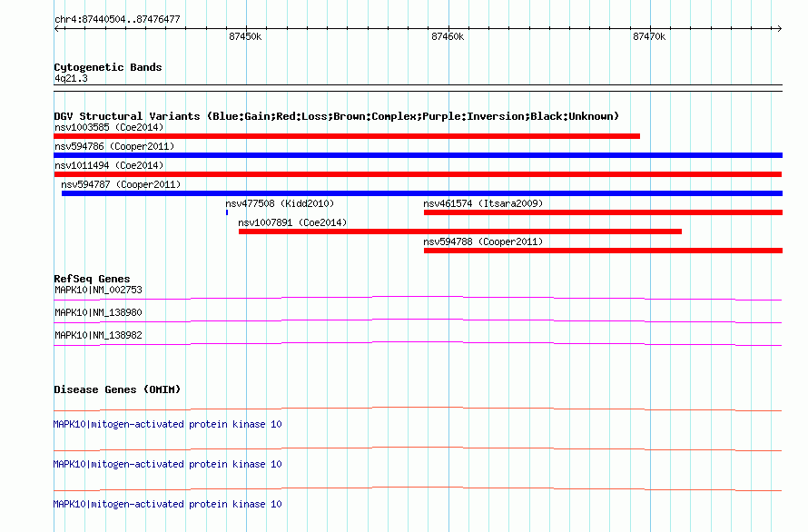Image resolution: width=808 pixels, height=532 pixels.
Task: Click the magenta line under NM_002753
Action: coord(418,298)
